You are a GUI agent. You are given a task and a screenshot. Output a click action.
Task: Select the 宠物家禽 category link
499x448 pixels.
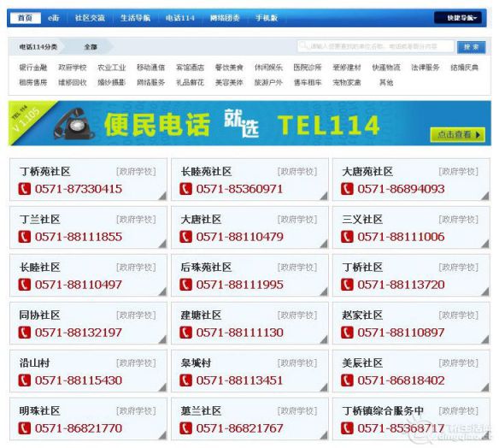point(347,82)
